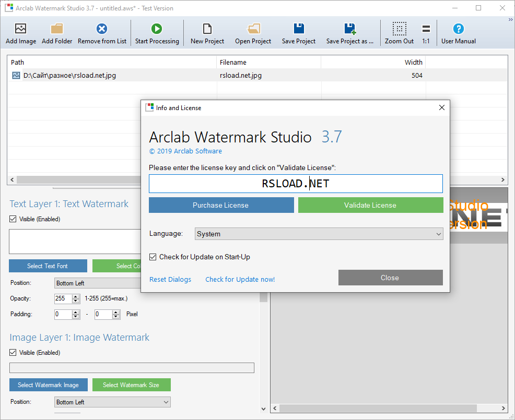Viewport: 515px width, 420px height.
Task: Click preview horizontal scrollbar thumb
Action: [378, 408]
